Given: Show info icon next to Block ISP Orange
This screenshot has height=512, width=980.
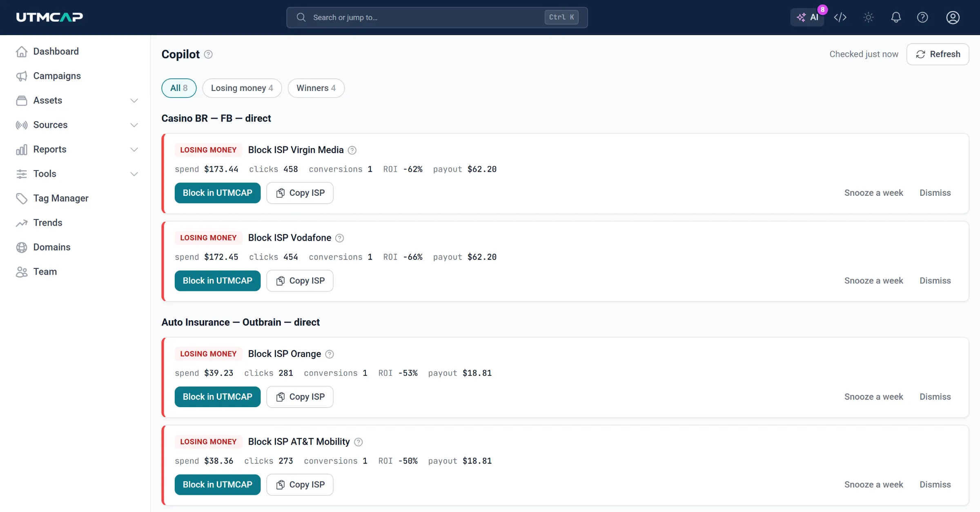Looking at the screenshot, I should pos(330,354).
